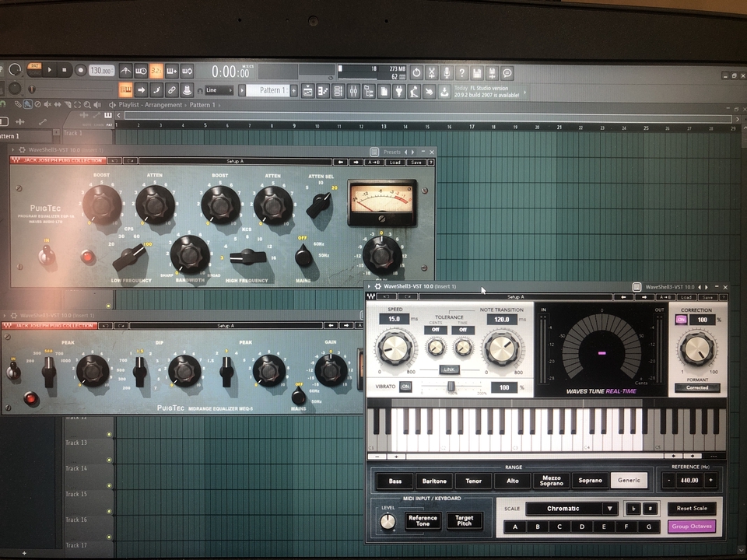Open the Mixer view icon
Viewport: 747px width, 560px height.
353,90
